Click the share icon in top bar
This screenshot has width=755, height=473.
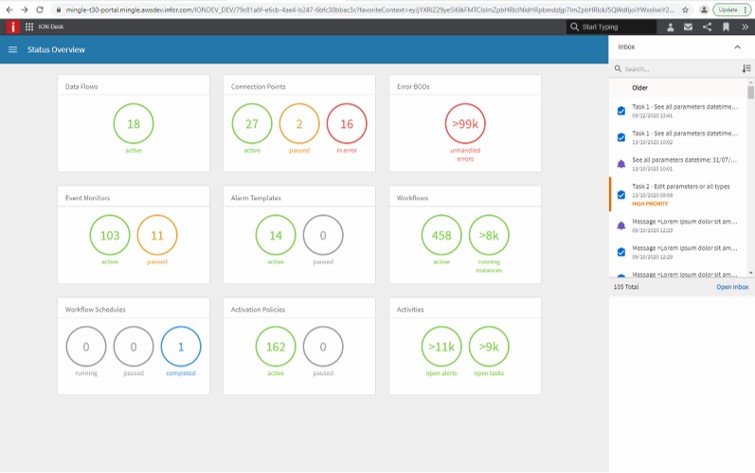pyautogui.click(x=707, y=27)
